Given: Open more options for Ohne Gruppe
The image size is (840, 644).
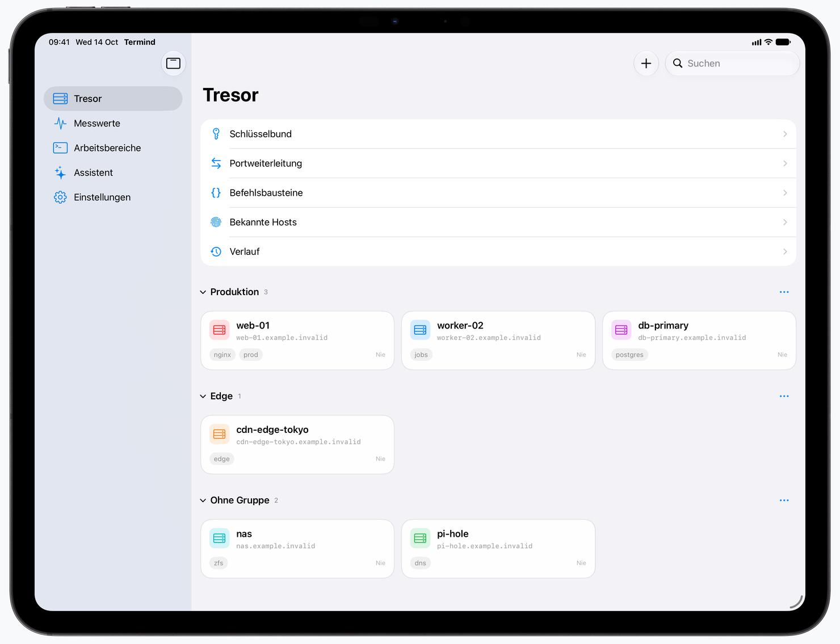Looking at the screenshot, I should 784,500.
